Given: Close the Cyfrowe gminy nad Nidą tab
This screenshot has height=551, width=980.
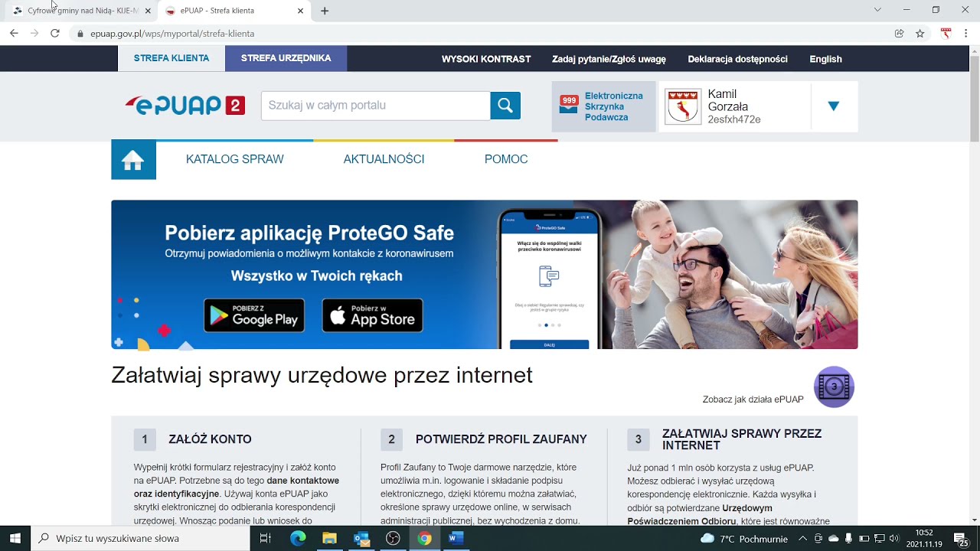Looking at the screenshot, I should point(148,11).
